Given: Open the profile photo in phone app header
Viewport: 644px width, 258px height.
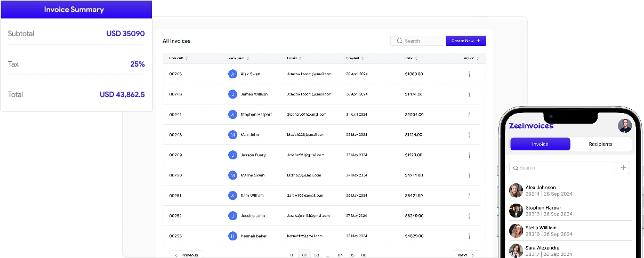Looking at the screenshot, I should (625, 126).
